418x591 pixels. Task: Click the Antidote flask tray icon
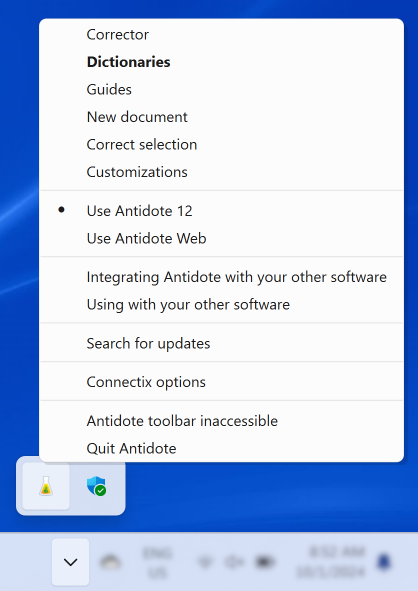point(46,486)
